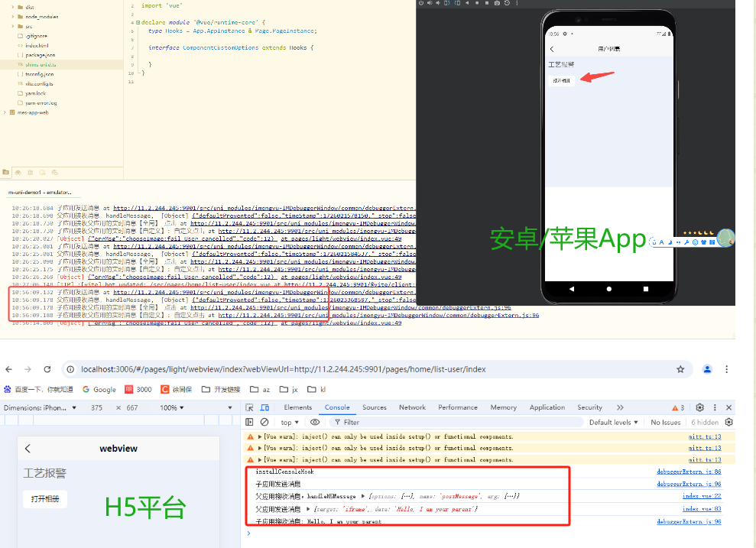The image size is (756, 548).
Task: Rotate the emulator left
Action: click(x=447, y=3)
